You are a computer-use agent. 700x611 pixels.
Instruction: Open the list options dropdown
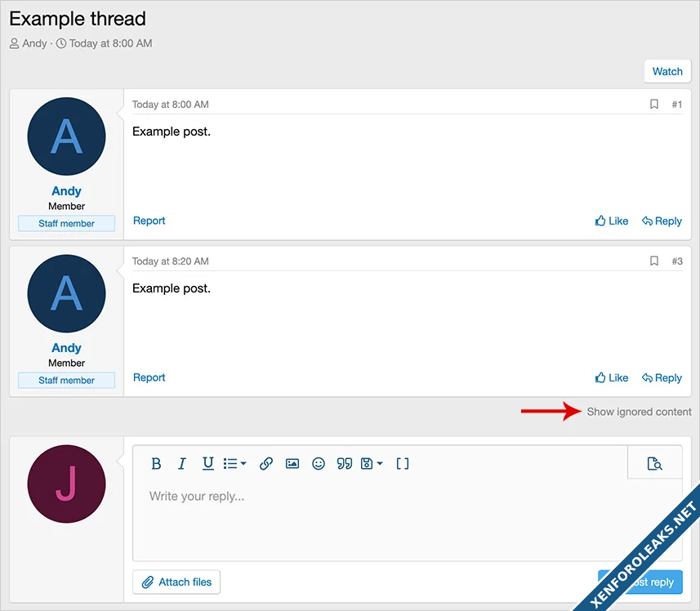[x=235, y=464]
